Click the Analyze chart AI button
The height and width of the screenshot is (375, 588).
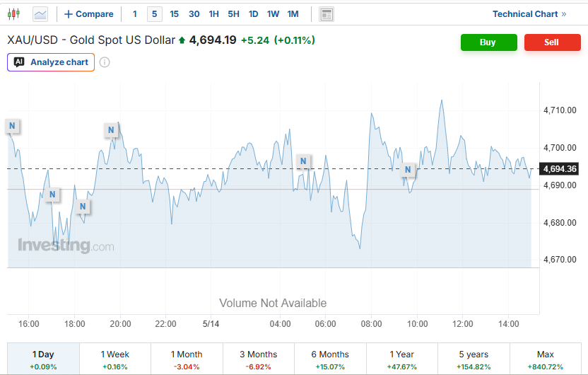coord(51,62)
